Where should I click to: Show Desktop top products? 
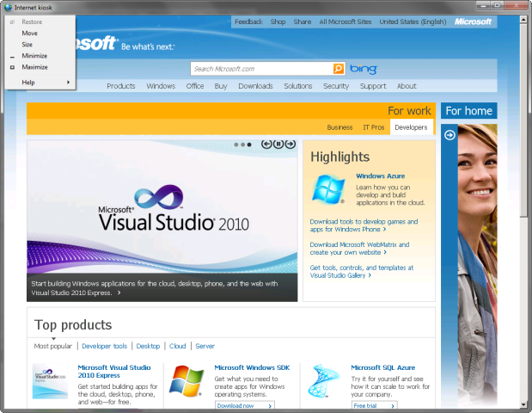(x=148, y=346)
